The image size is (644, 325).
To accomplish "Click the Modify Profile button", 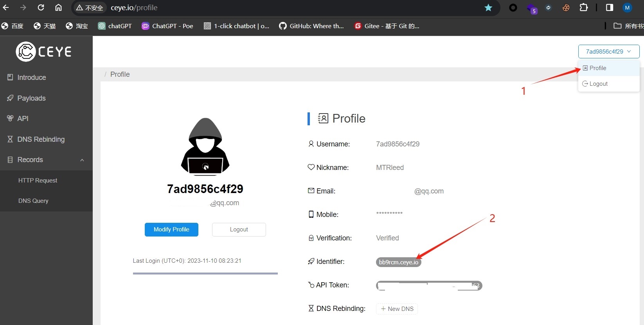I will coord(171,229).
